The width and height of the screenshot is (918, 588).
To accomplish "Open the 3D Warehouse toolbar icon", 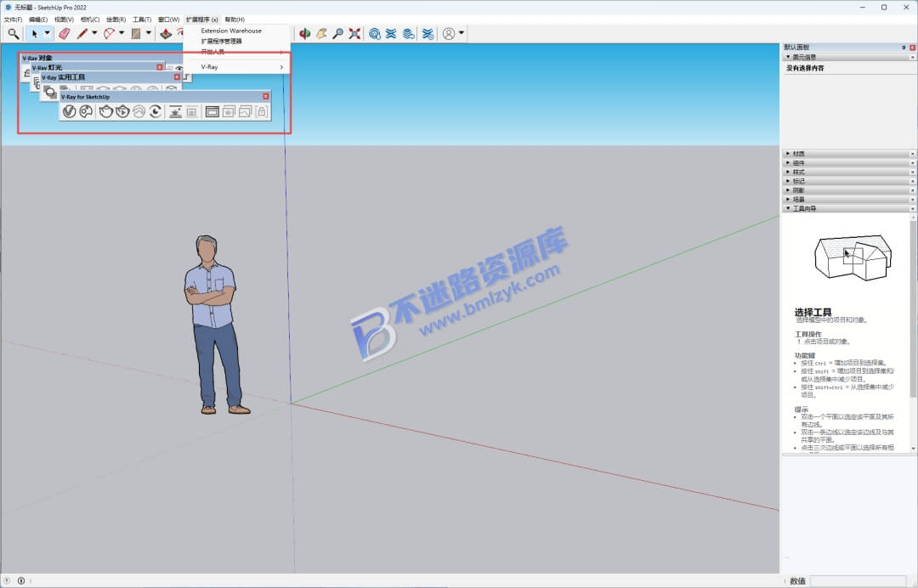I will point(375,34).
